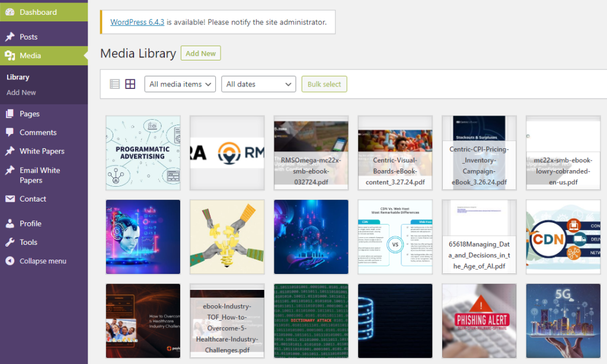Screen dimensions: 607x364
Task: Click the Tools wrench icon
Action: pos(10,242)
